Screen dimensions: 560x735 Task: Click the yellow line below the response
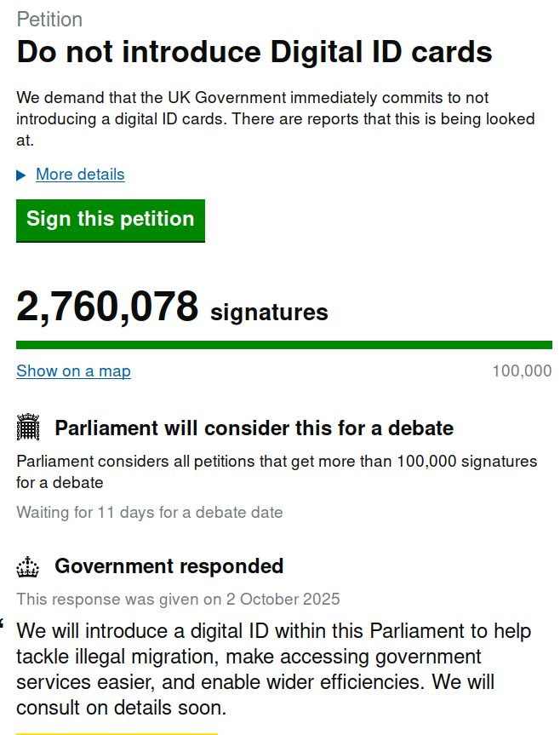(117, 732)
